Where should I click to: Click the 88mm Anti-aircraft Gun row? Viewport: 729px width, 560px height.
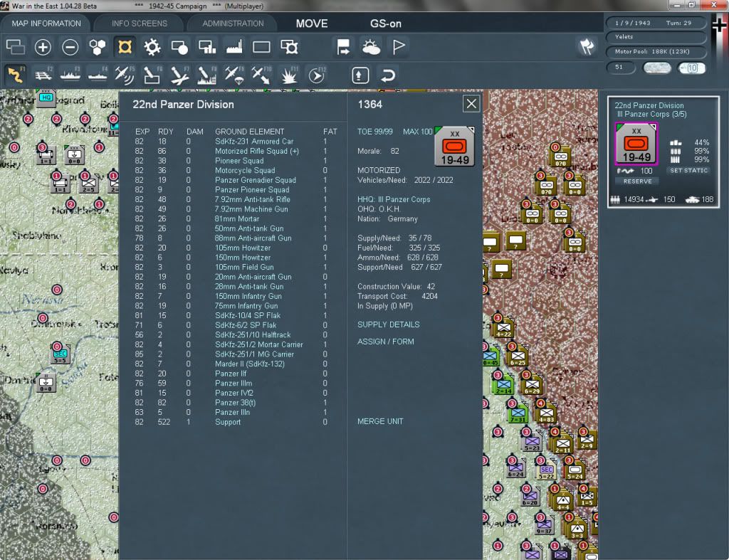tap(231, 238)
